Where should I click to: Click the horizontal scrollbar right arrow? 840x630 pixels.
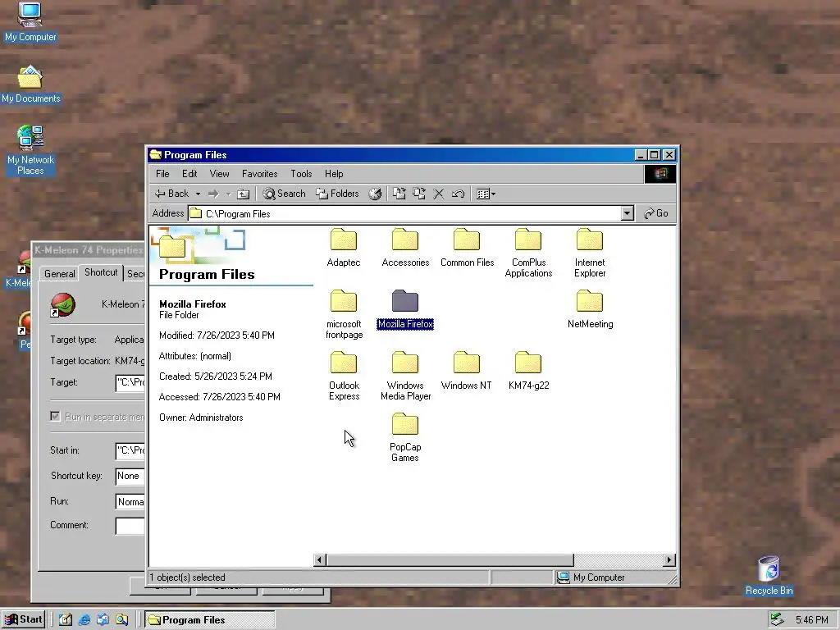(x=669, y=559)
